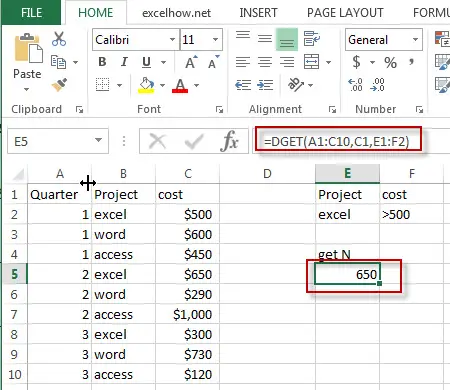Click the text Orientation icon
The width and height of the screenshot is (450, 390).
coord(296,85)
